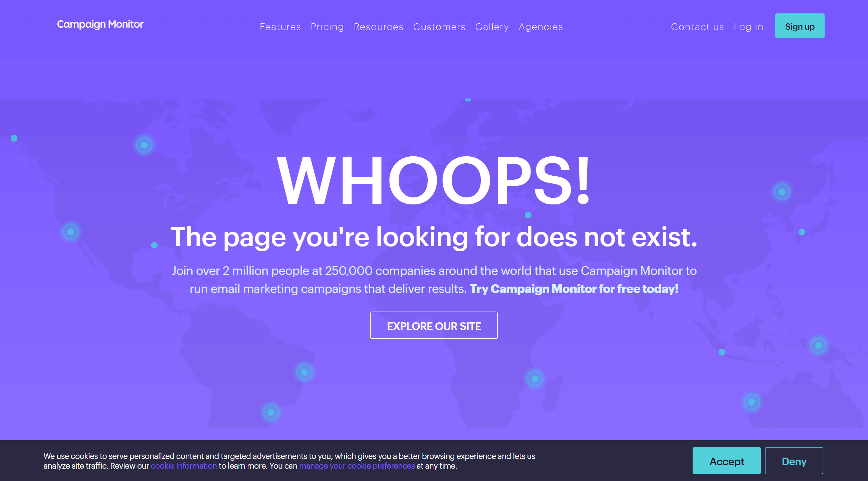
Task: Click the Resources navigation icon
Action: [378, 27]
